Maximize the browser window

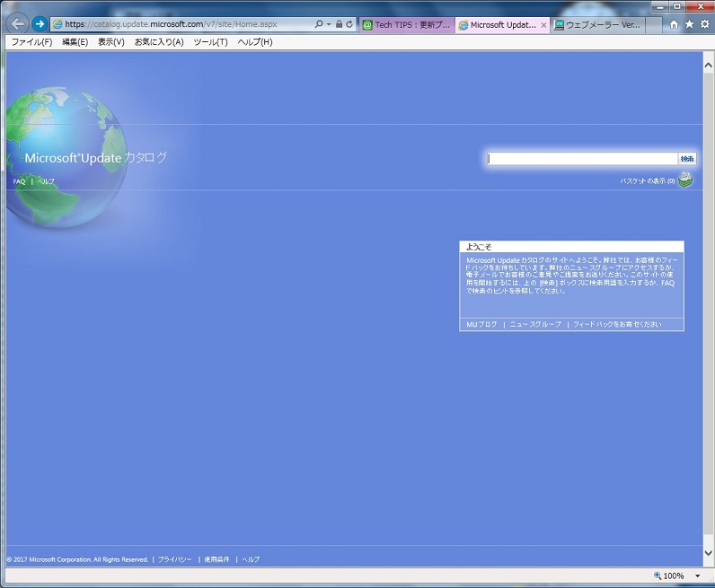(677, 6)
